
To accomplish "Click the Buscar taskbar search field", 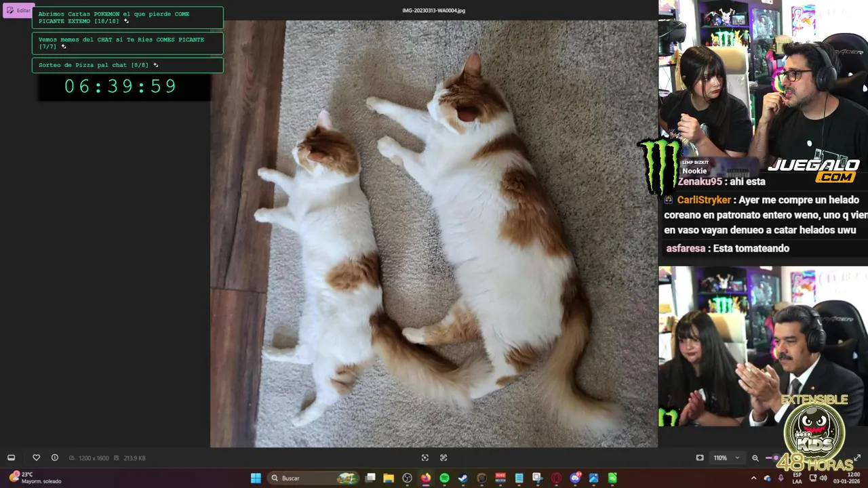I will pos(314,478).
